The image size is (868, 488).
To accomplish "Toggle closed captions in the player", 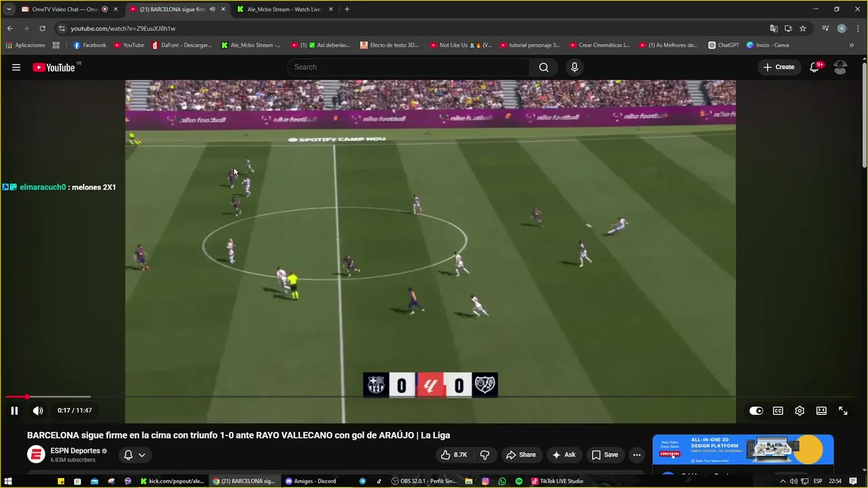I will pos(778,411).
